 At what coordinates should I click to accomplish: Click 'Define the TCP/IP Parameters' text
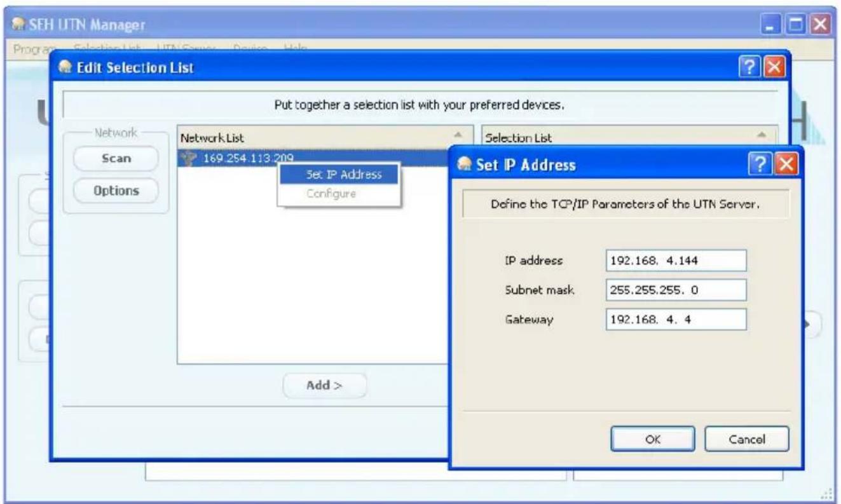tap(626, 206)
